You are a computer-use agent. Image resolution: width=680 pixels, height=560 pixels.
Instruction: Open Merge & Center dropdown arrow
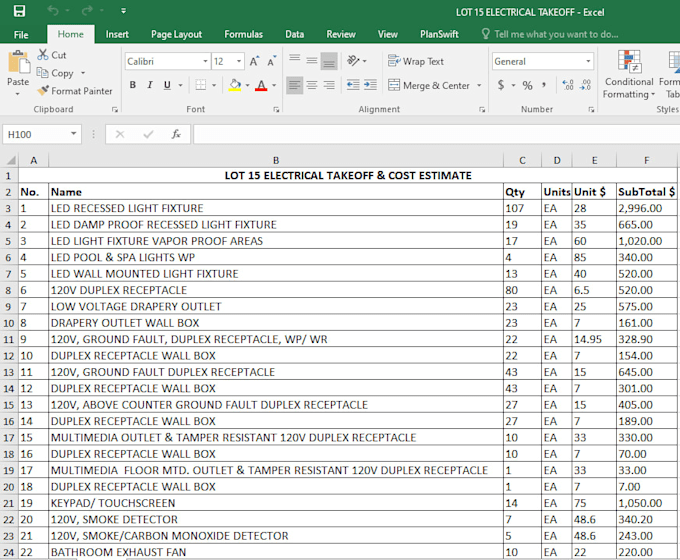tap(479, 85)
